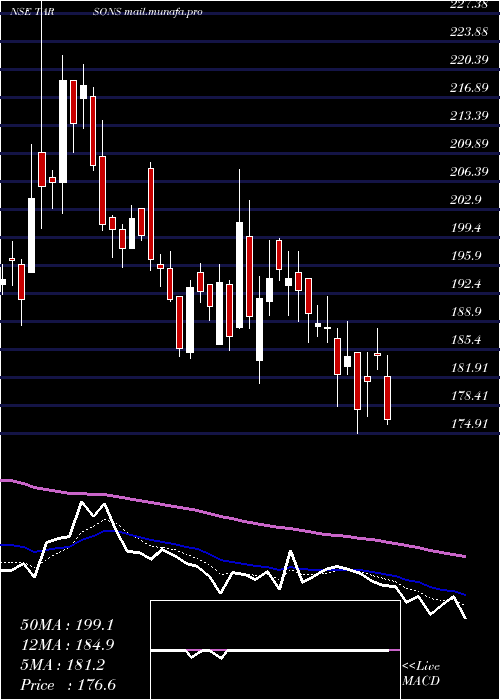This screenshot has height=700, width=500.
Task: Click the 220.39 price axis label
Action: (x=468, y=60)
